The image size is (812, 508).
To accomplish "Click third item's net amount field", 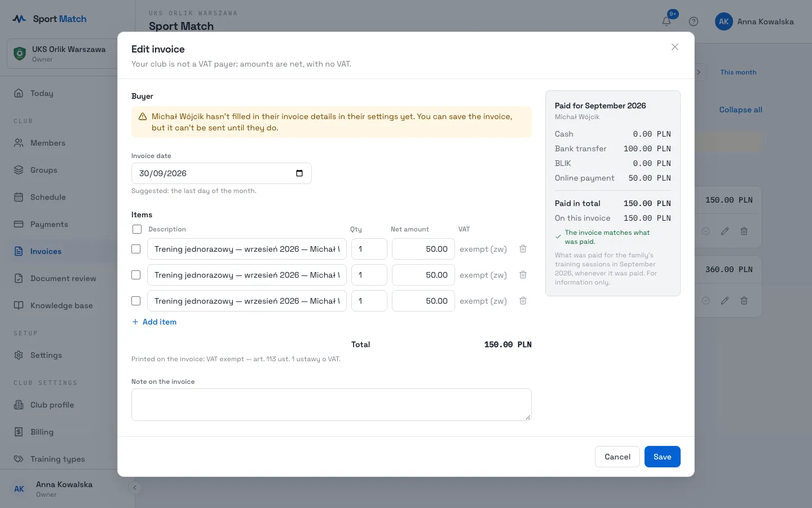I will [423, 301].
